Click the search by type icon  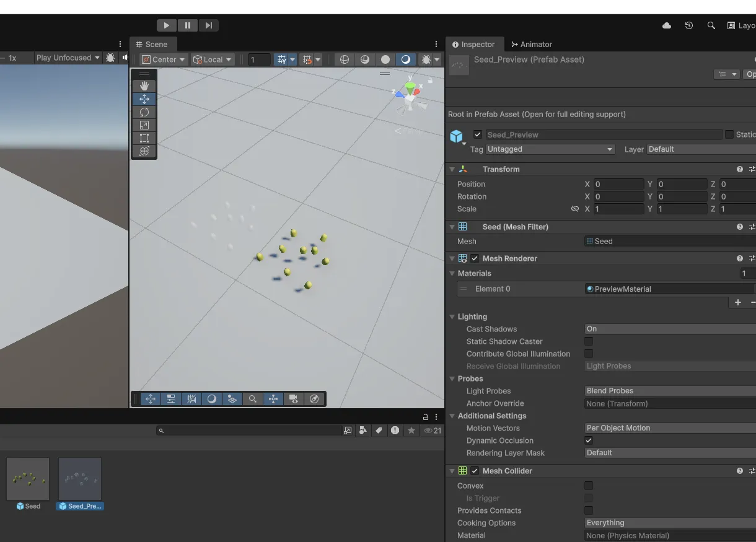click(x=363, y=431)
